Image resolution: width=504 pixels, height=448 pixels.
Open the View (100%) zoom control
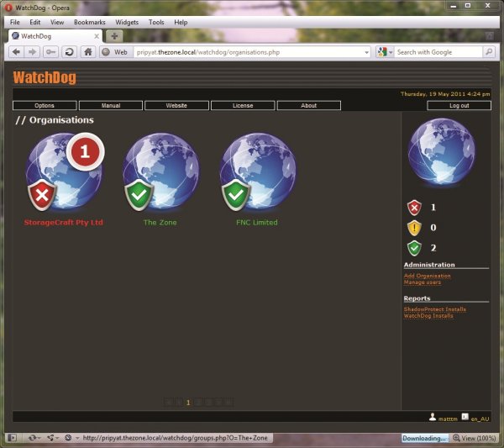[474, 438]
